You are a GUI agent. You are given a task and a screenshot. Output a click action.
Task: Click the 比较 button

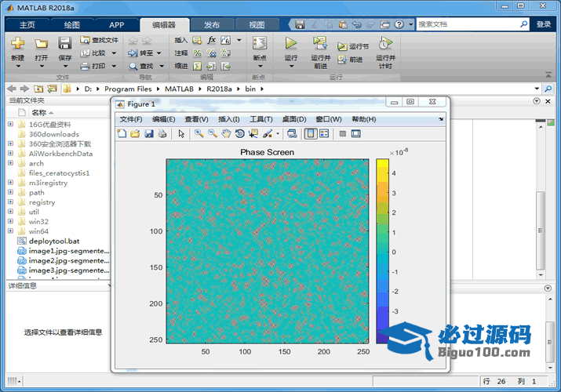93,53
